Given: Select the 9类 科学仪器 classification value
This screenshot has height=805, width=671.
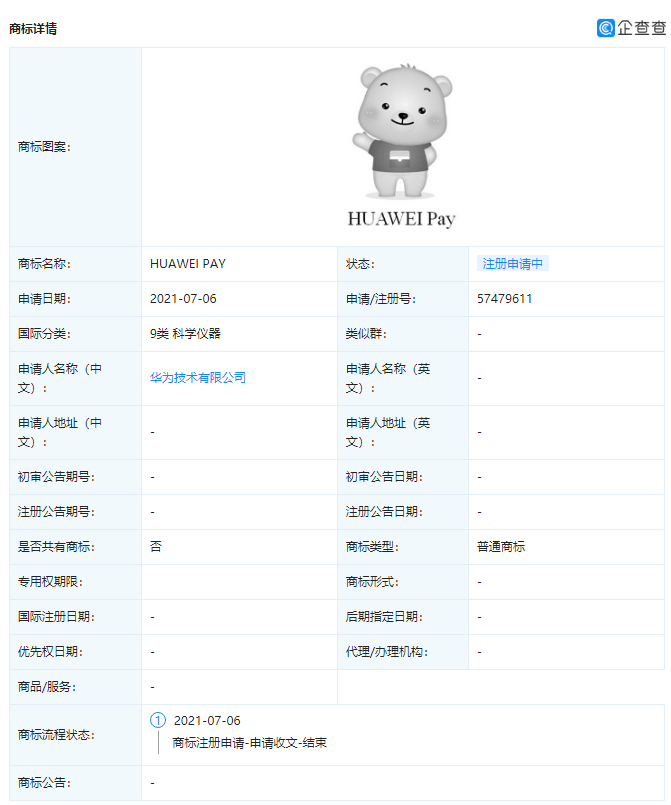Looking at the screenshot, I should tap(185, 334).
